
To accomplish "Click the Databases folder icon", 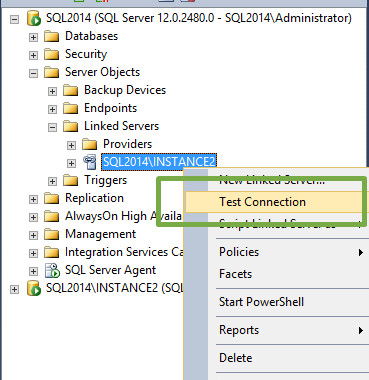I will (x=52, y=36).
